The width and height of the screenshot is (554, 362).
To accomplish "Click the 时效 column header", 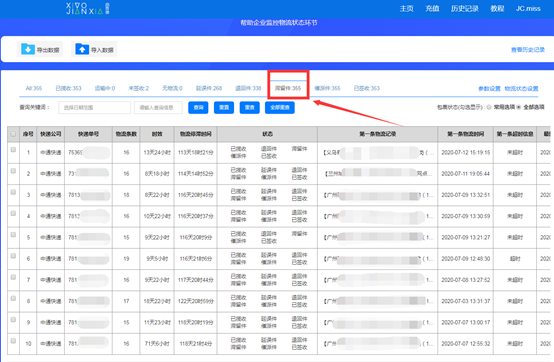I will tap(157, 134).
